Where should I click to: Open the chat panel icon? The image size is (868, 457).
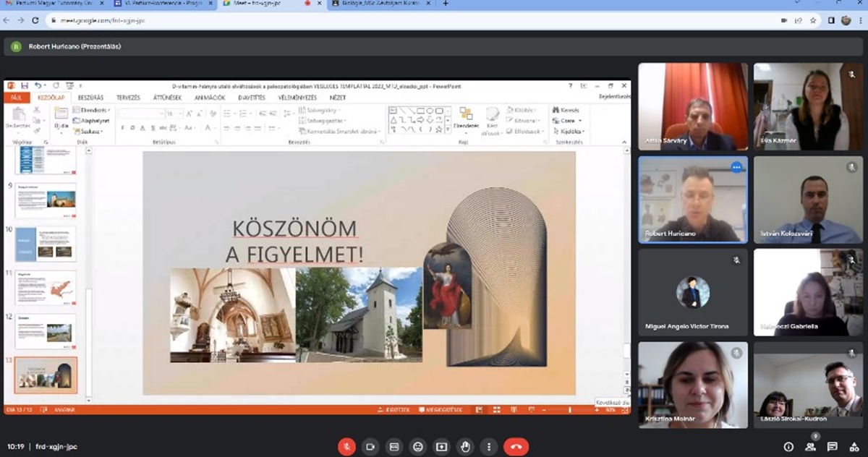click(833, 446)
